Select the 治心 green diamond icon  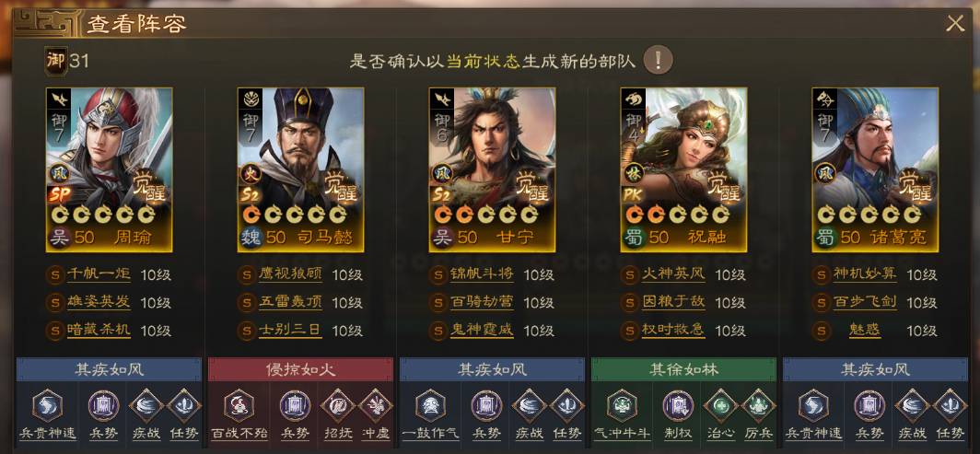720,406
